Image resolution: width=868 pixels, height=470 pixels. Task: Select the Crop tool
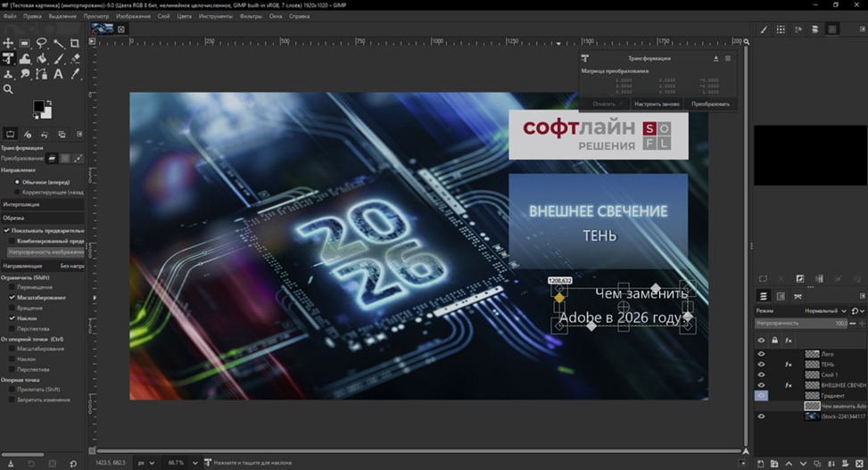(75, 43)
